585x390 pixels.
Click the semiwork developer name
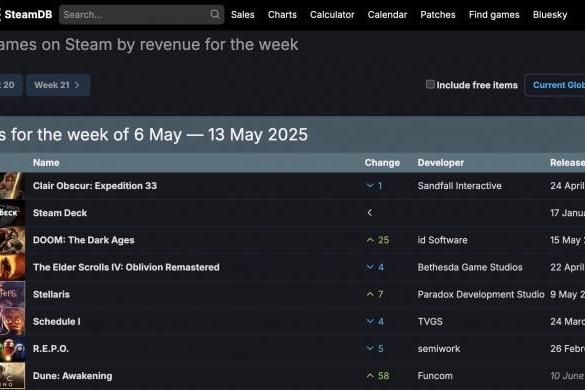(439, 349)
